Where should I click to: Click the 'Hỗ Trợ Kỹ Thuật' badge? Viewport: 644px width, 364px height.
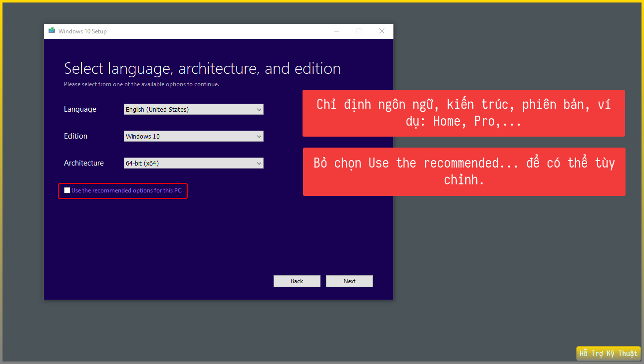pyautogui.click(x=609, y=354)
